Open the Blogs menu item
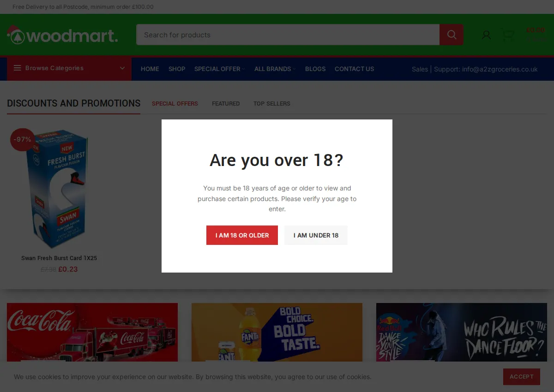Viewport: 554px width, 392px height. [315, 69]
